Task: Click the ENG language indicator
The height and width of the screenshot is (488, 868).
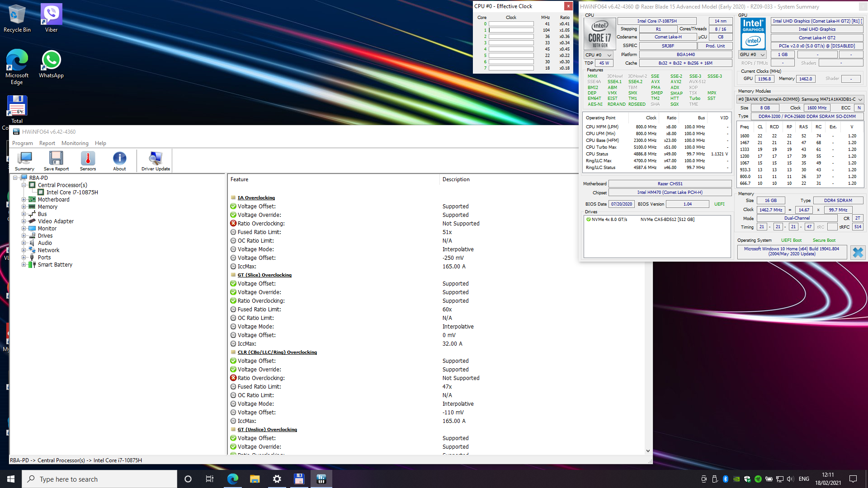Action: click(804, 479)
